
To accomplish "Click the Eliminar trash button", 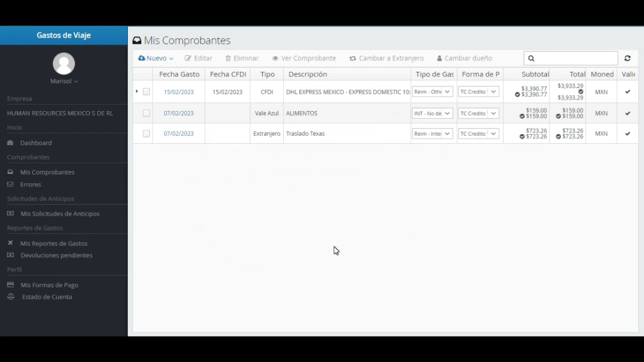I will (242, 58).
